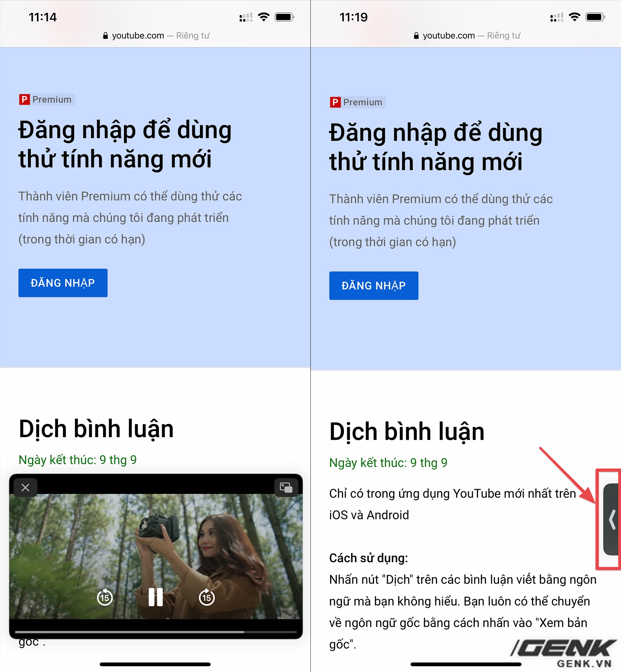Tap Wi-Fi icon in 11:14 status bar
This screenshot has height=672, width=621.
(x=264, y=17)
